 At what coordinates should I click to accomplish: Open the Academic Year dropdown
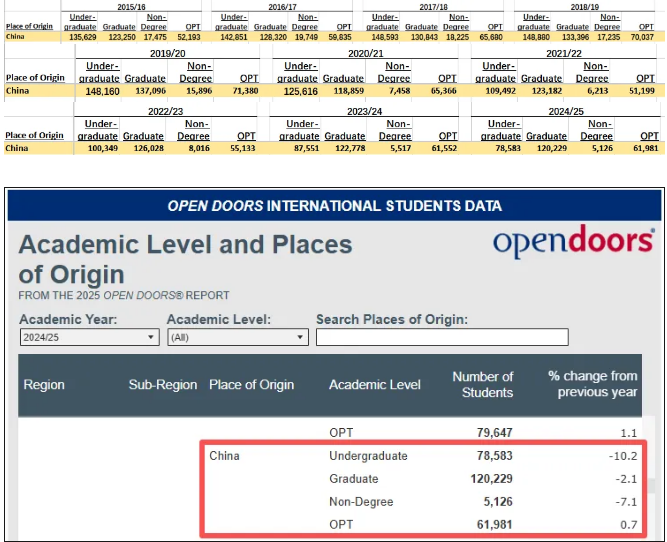89,338
